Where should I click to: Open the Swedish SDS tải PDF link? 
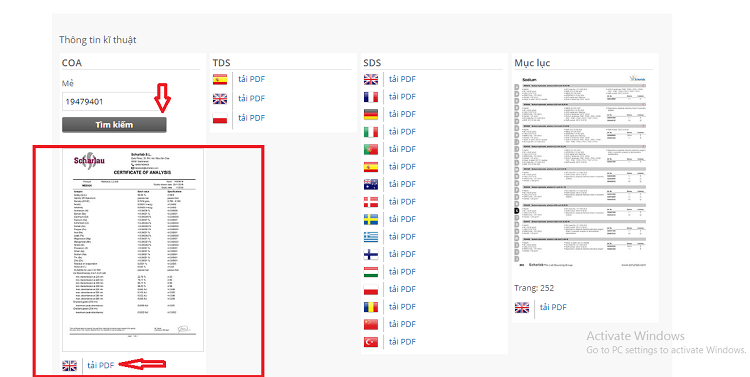coord(402,219)
